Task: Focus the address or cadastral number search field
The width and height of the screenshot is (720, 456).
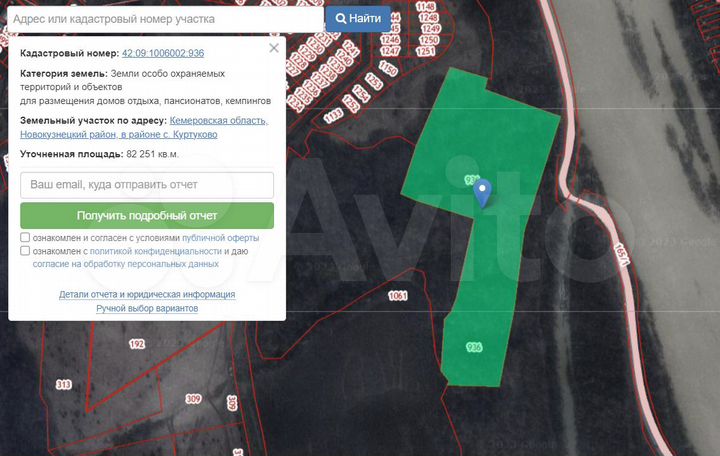Action: point(165,19)
